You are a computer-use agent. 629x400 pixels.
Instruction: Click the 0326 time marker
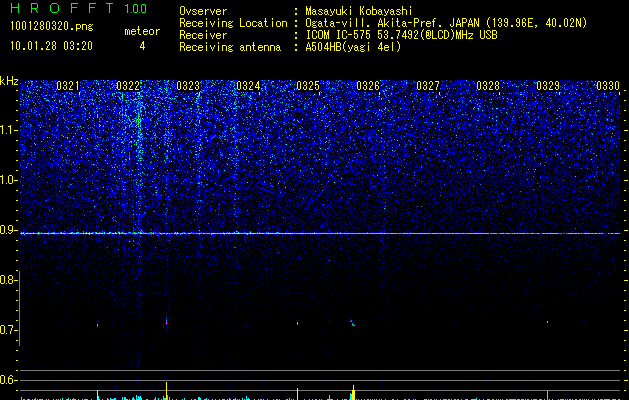pyautogui.click(x=368, y=86)
